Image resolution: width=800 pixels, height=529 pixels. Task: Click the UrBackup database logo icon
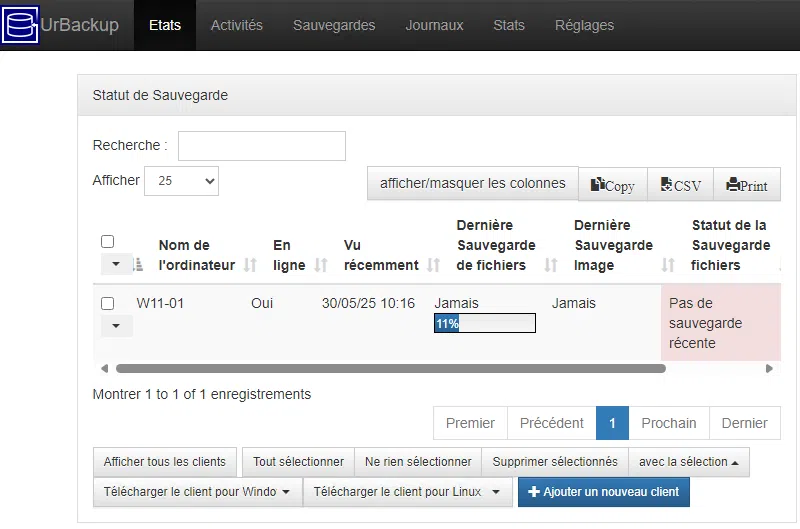coord(20,25)
